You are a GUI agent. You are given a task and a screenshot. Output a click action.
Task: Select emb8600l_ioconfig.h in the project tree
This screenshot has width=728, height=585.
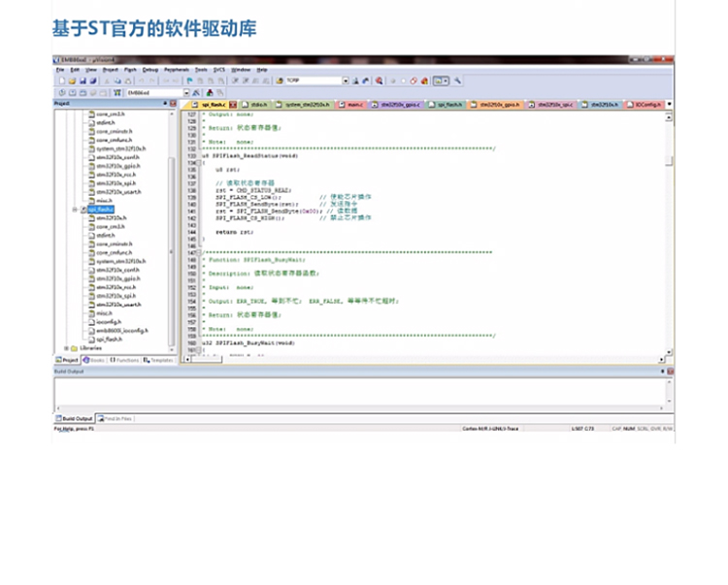[122, 331]
